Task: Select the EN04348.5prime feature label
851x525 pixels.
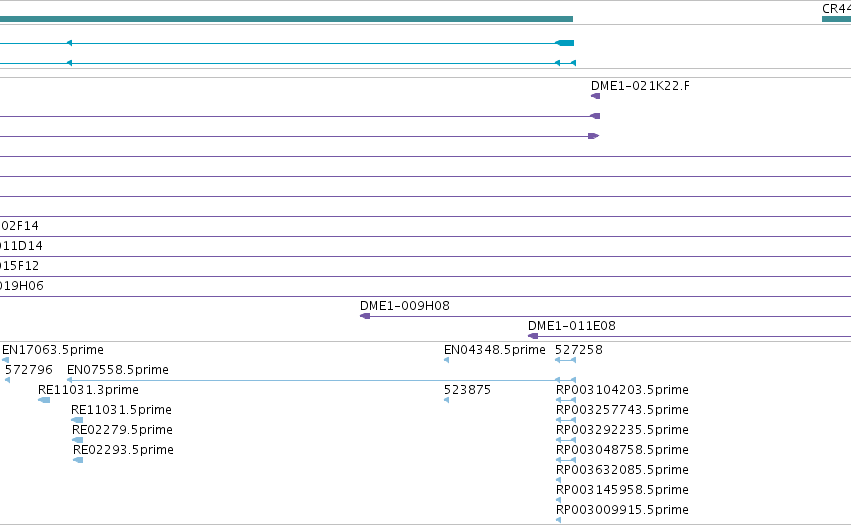Action: [494, 350]
